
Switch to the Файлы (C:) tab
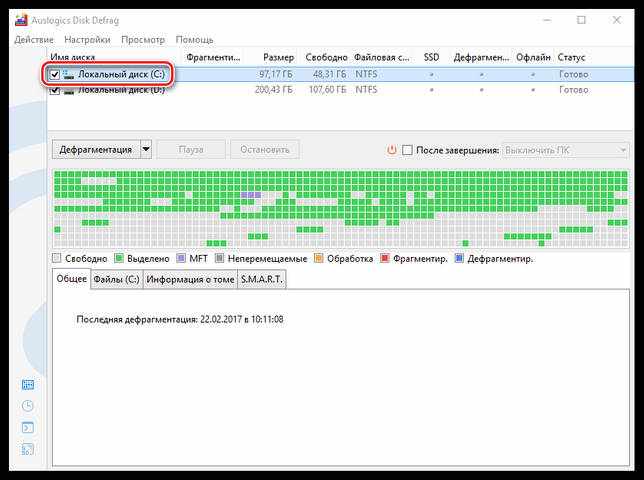(116, 279)
